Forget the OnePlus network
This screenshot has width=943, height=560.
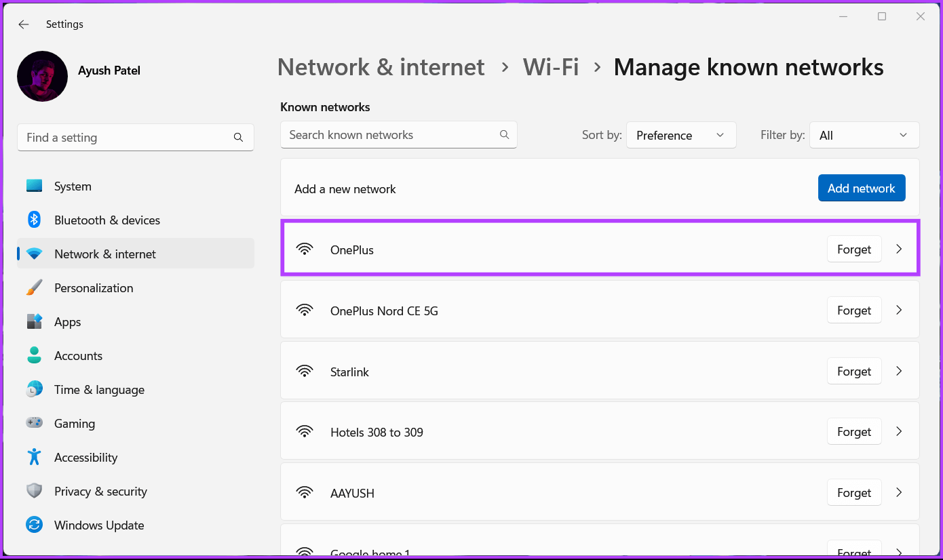pos(854,249)
